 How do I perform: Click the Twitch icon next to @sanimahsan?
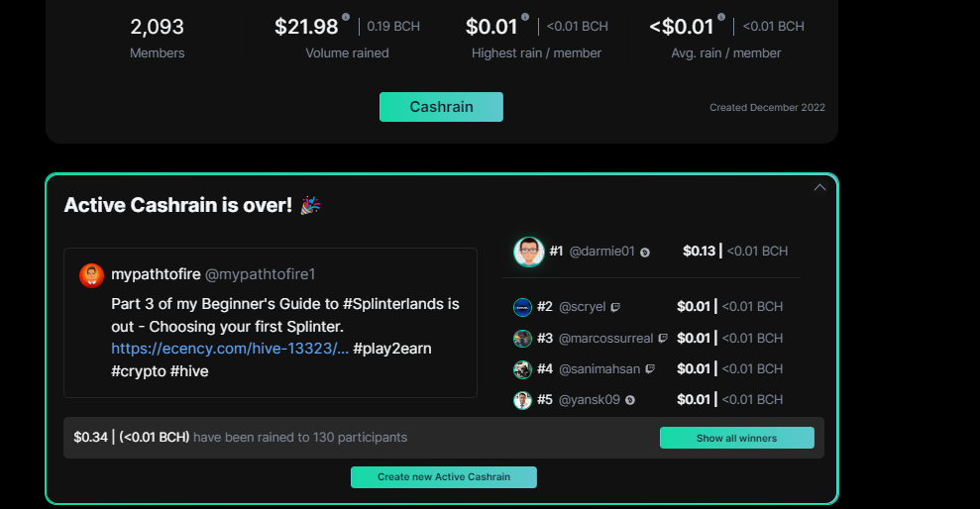coord(650,369)
